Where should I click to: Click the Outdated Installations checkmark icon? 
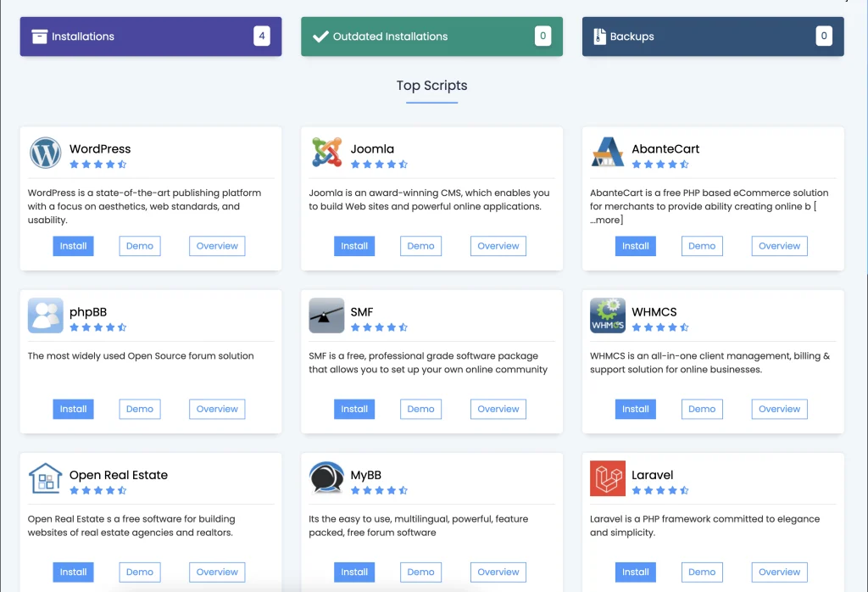point(320,36)
